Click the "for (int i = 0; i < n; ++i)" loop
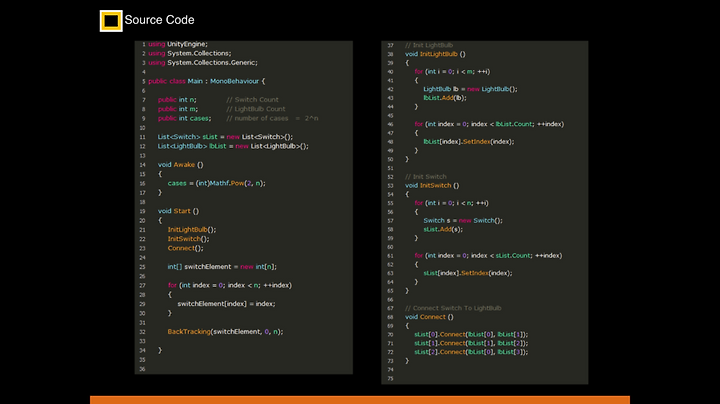The height and width of the screenshot is (404, 720). click(451, 203)
